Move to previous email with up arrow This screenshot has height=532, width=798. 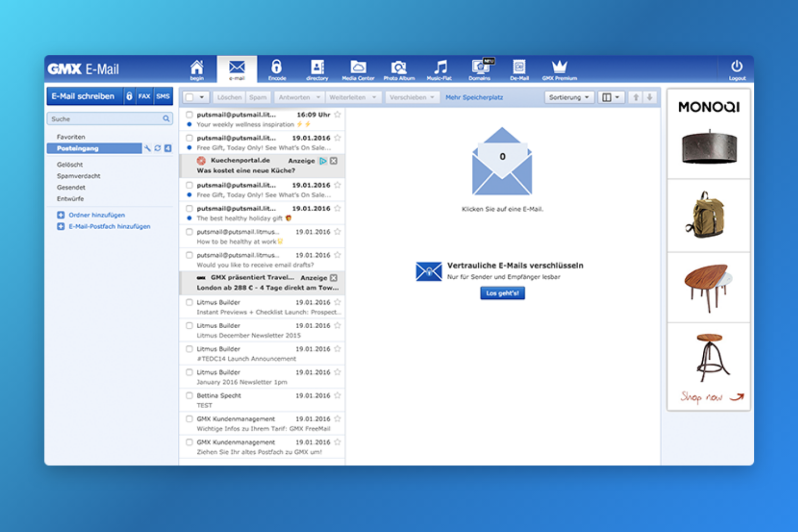(636, 97)
